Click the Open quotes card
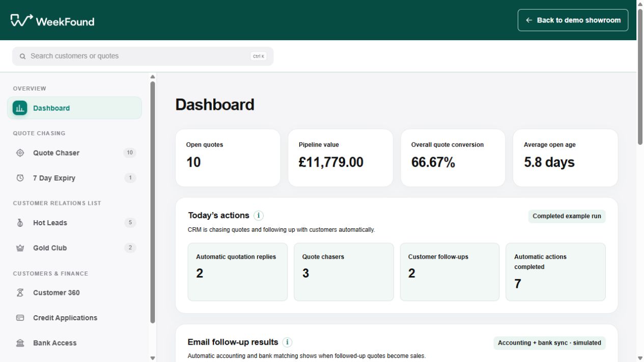Image resolution: width=644 pixels, height=362 pixels. coord(228,158)
